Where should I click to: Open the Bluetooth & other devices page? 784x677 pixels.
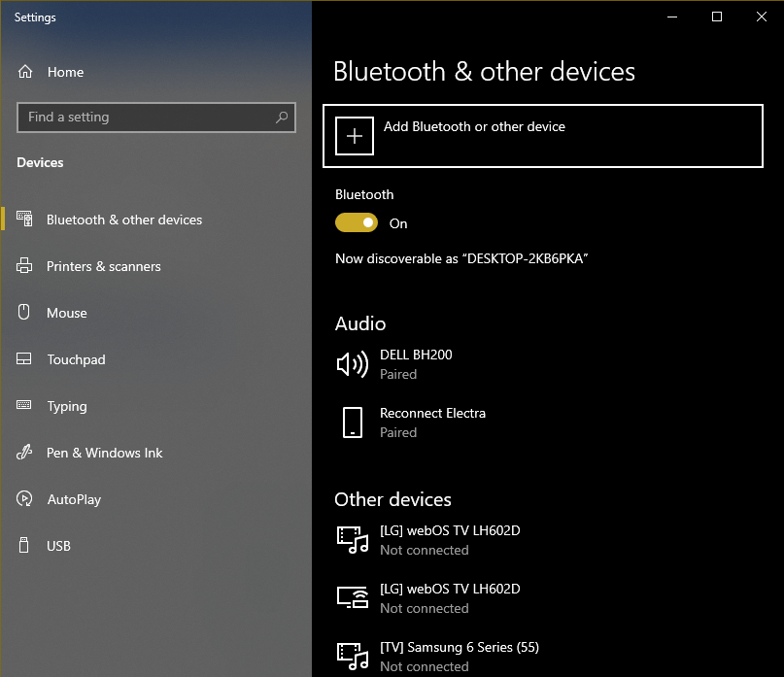[126, 220]
